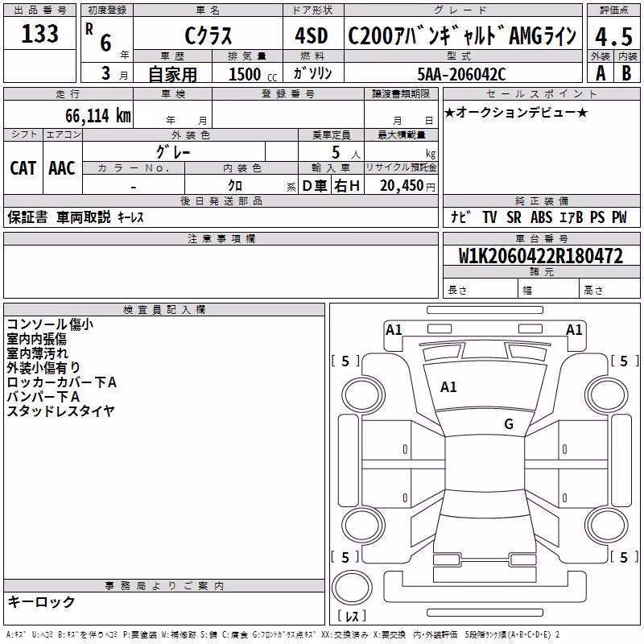This screenshot has width=644, height=644.
Task: Select inspector note バンパー下A
Action: pyautogui.click(x=43, y=397)
